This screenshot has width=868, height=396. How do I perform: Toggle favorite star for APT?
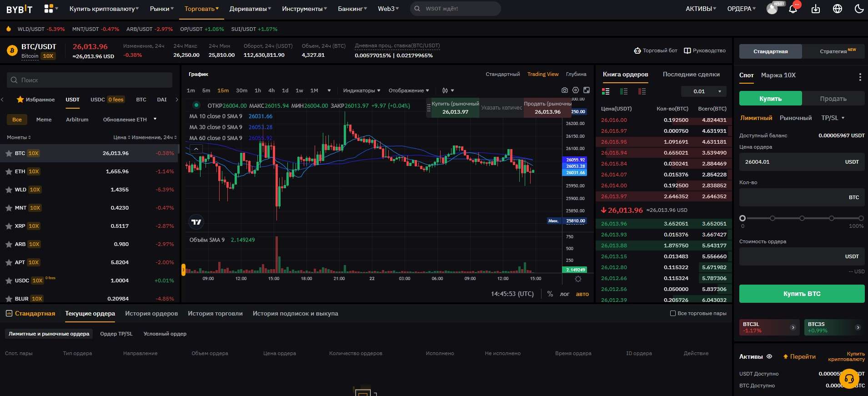[x=9, y=262]
